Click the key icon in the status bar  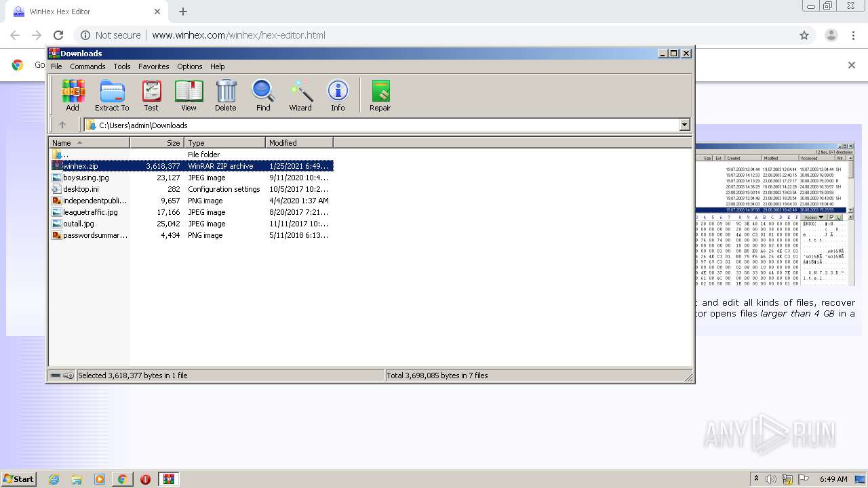[x=68, y=375]
